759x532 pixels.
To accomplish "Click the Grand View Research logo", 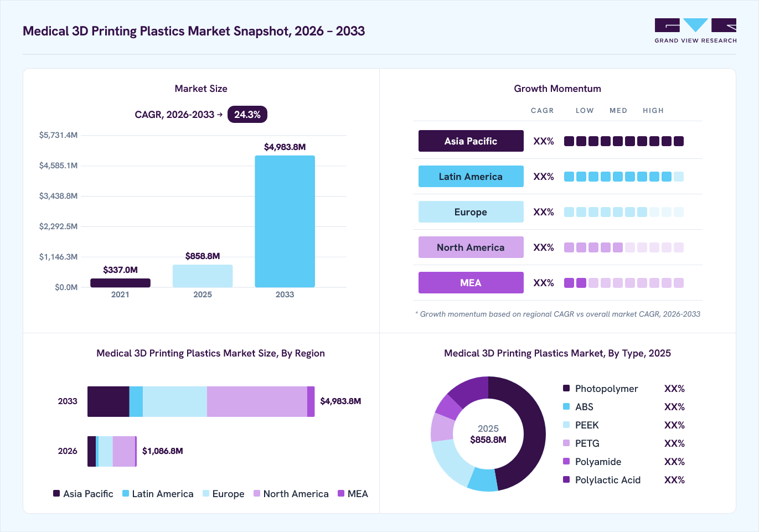I will pos(695,31).
